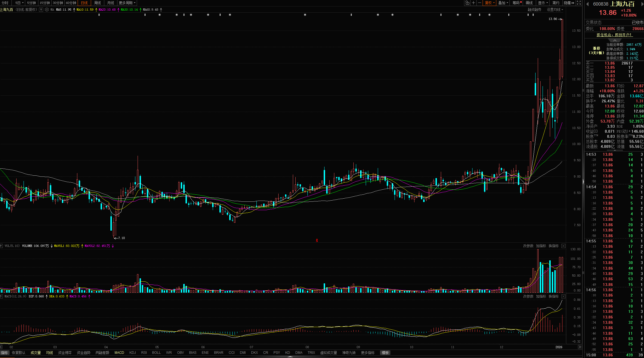Select the KDJ indicator tab
The width and height of the screenshot is (644, 358).
(133, 353)
